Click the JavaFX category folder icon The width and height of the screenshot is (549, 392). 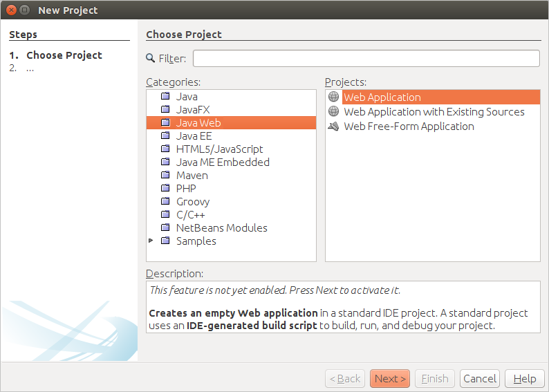click(x=165, y=109)
